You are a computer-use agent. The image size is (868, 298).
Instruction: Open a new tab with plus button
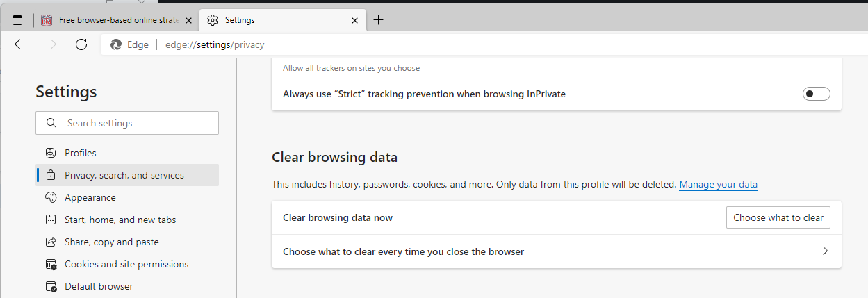coord(378,20)
